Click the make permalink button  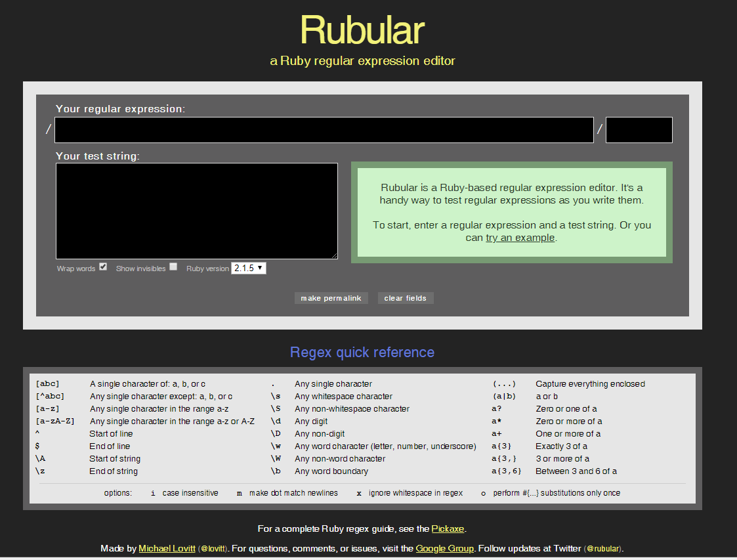click(331, 298)
